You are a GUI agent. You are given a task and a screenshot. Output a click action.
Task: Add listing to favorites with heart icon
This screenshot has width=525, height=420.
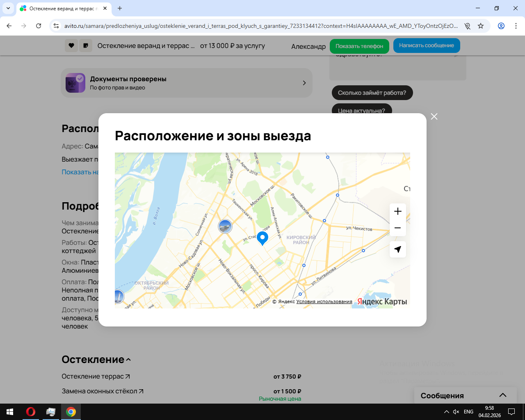(71, 46)
